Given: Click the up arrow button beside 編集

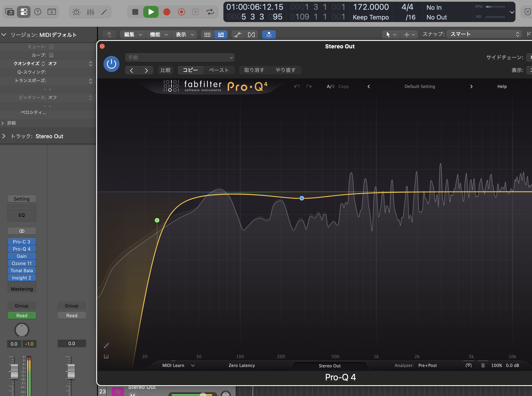Looking at the screenshot, I should (109, 35).
